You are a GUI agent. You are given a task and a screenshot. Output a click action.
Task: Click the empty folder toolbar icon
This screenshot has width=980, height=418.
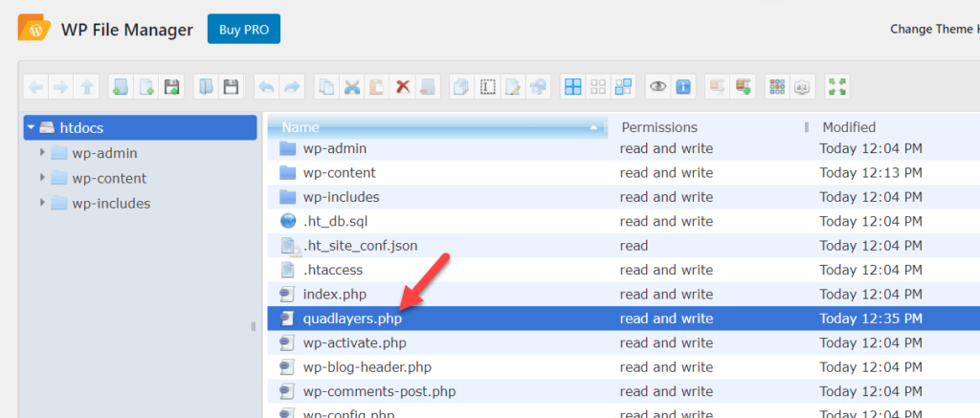click(428, 87)
